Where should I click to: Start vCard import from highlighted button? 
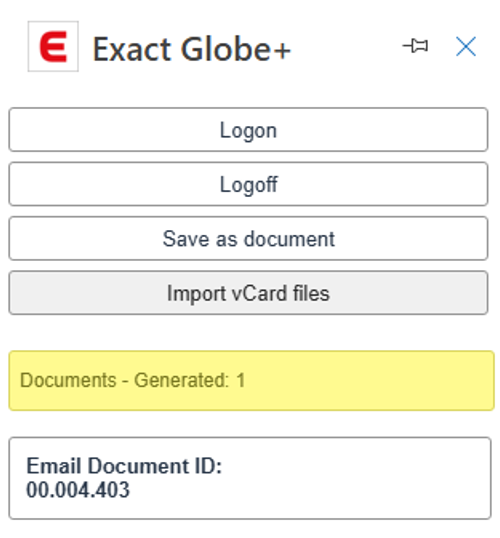pos(248,293)
